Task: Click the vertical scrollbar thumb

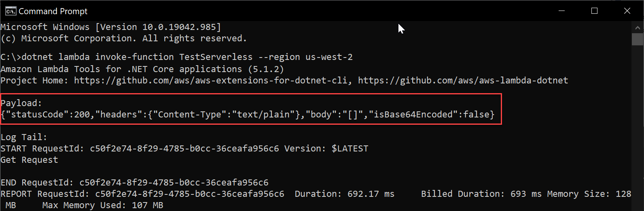Action: tap(638, 39)
